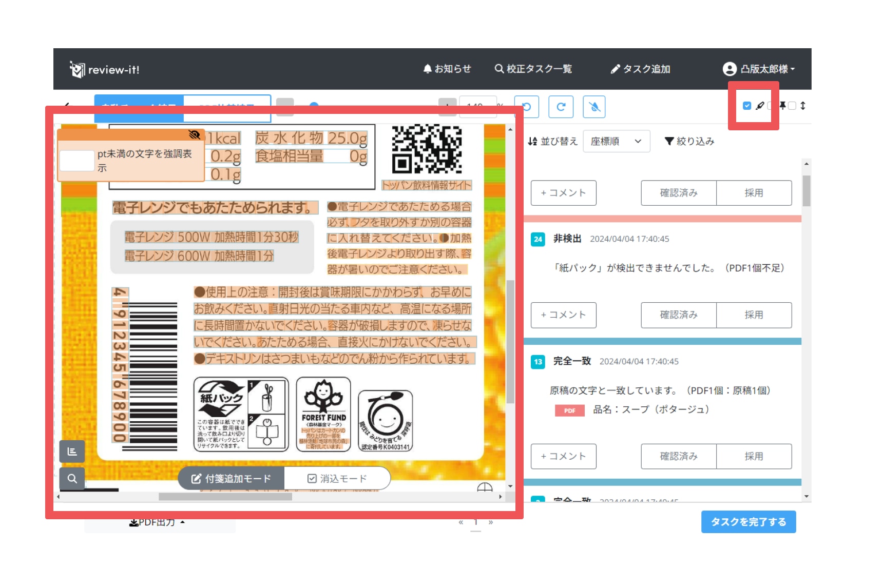Image resolution: width=883 pixels, height=588 pixels.
Task: Switch to 消込モード
Action: coord(337,479)
